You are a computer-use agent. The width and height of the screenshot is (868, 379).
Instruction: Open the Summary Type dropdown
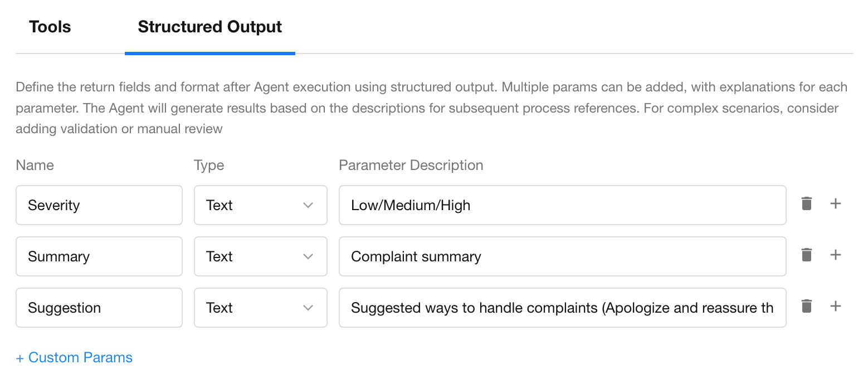pyautogui.click(x=260, y=256)
